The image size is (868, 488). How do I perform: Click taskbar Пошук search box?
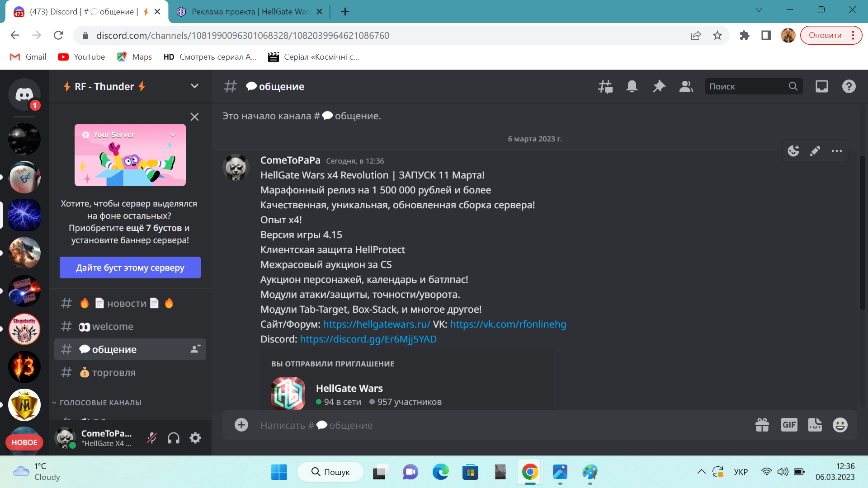point(330,472)
